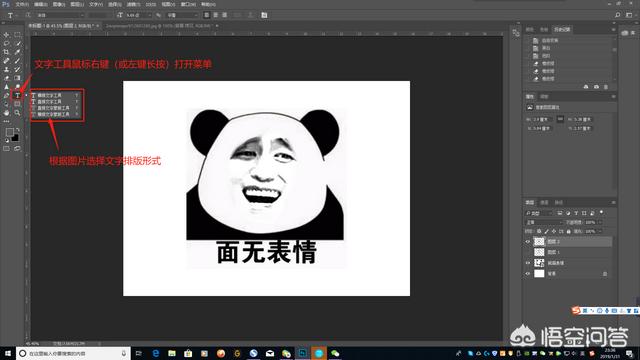640x360 pixels.
Task: Switch to the second jpg document tab
Action: pos(160,26)
